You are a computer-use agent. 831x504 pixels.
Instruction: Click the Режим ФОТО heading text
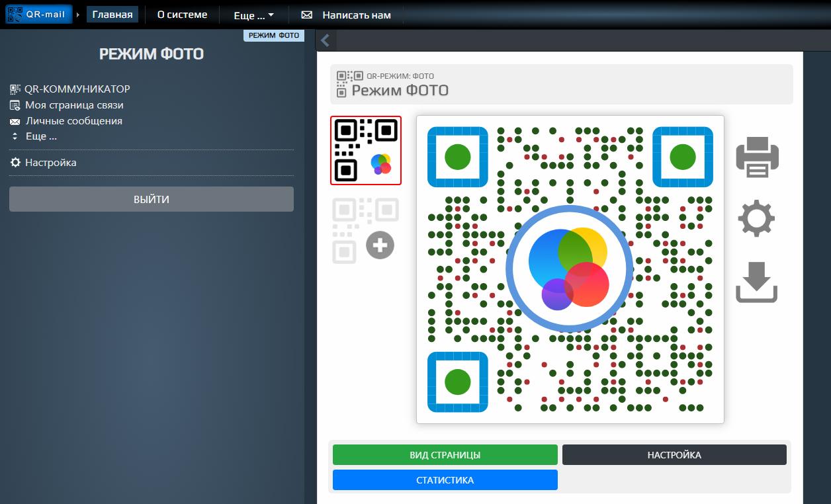(400, 90)
